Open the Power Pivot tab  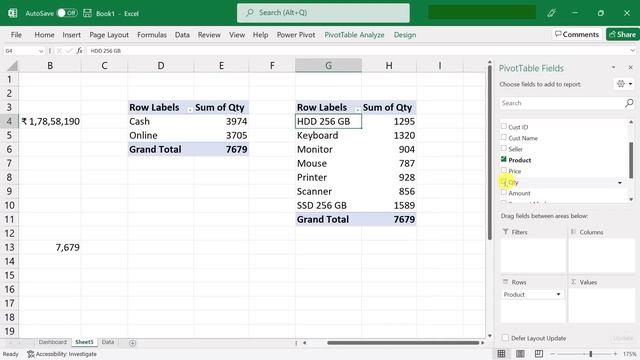coord(296,35)
